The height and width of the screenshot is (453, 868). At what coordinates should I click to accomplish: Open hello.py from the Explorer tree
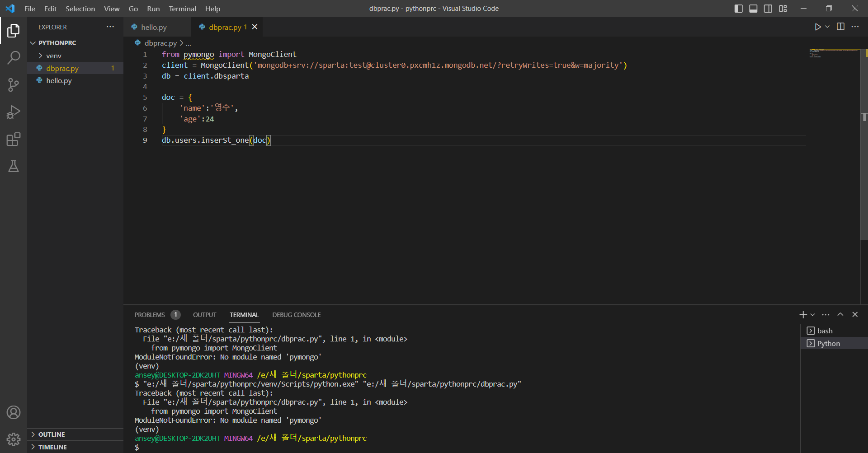coord(75,81)
